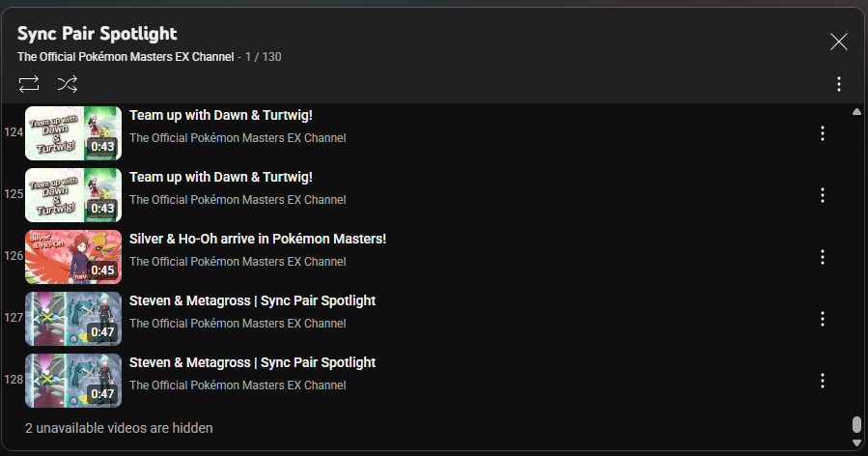Open more actions for video 124
868x456 pixels.
point(822,133)
